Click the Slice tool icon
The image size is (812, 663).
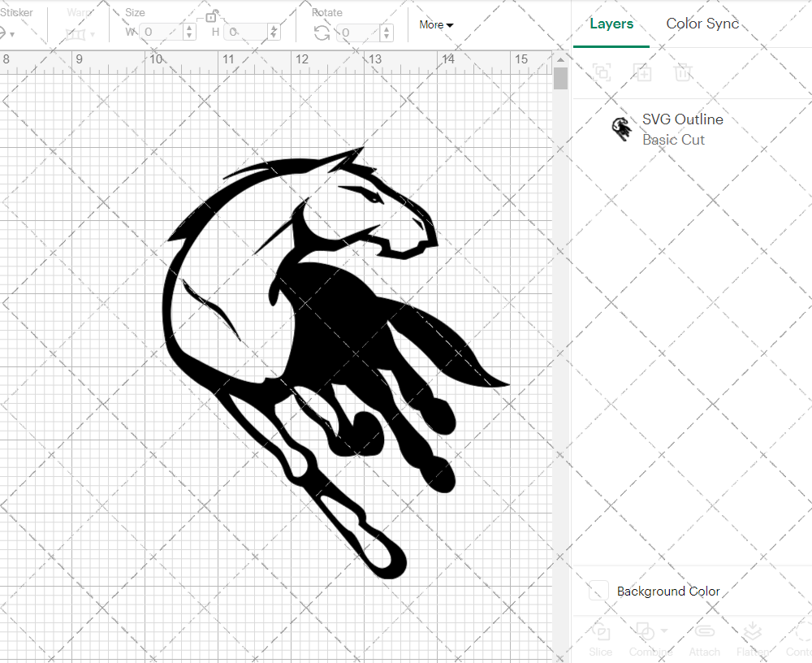click(x=601, y=633)
